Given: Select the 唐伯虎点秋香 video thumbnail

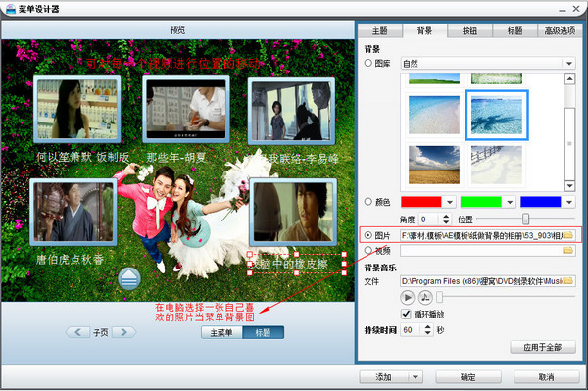Looking at the screenshot, I should tap(73, 212).
